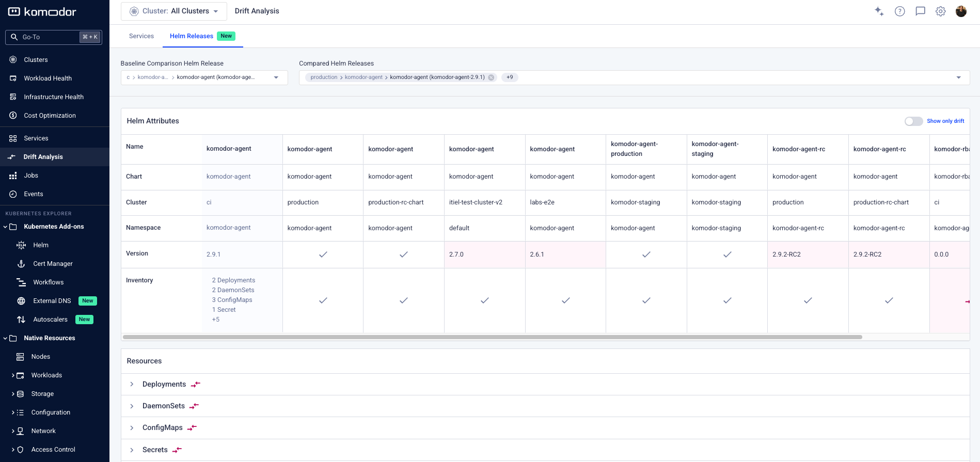Collapse the Native Resources folder
This screenshot has width=980, height=462.
click(5, 338)
